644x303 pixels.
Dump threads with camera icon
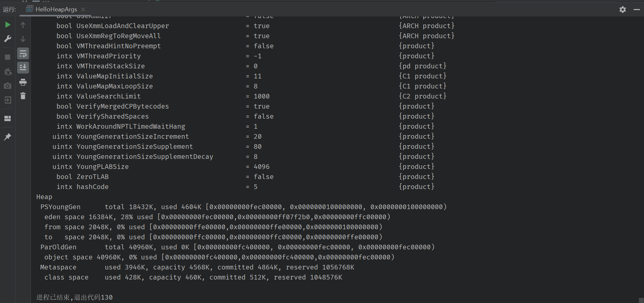click(7, 86)
